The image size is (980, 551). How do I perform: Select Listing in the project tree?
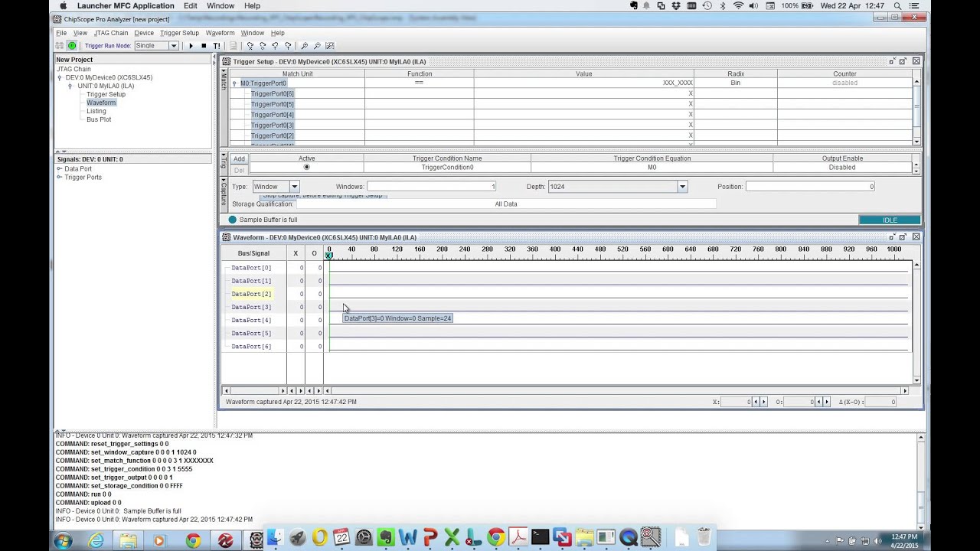(96, 111)
